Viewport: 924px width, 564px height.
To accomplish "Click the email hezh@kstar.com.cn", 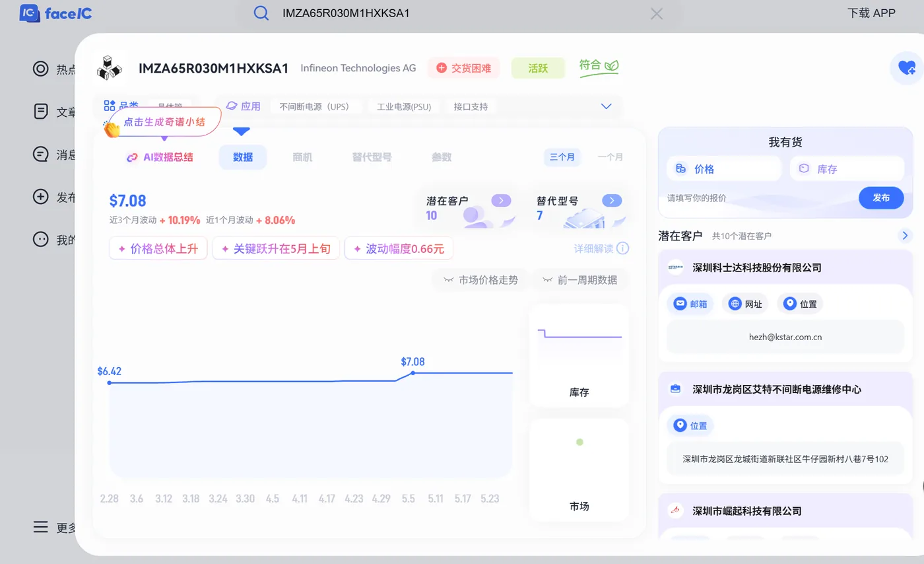I will [x=785, y=337].
